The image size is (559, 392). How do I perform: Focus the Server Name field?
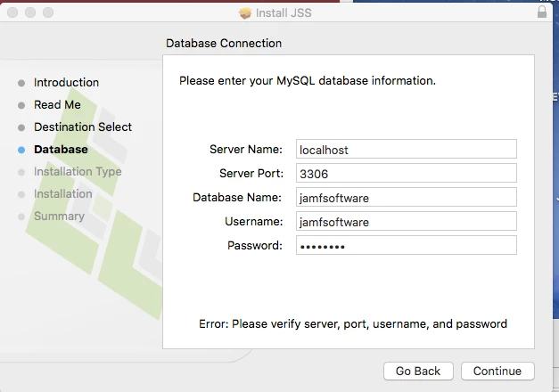click(406, 149)
